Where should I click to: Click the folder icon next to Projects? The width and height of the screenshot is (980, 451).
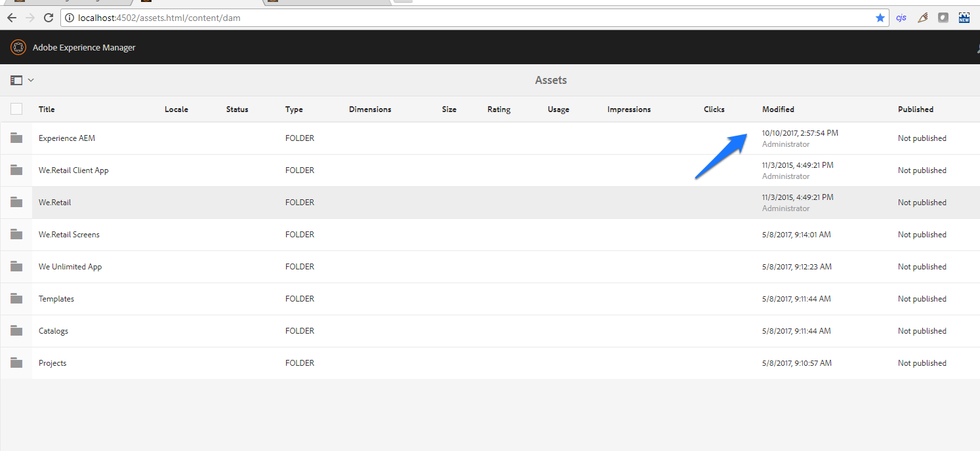coord(16,363)
